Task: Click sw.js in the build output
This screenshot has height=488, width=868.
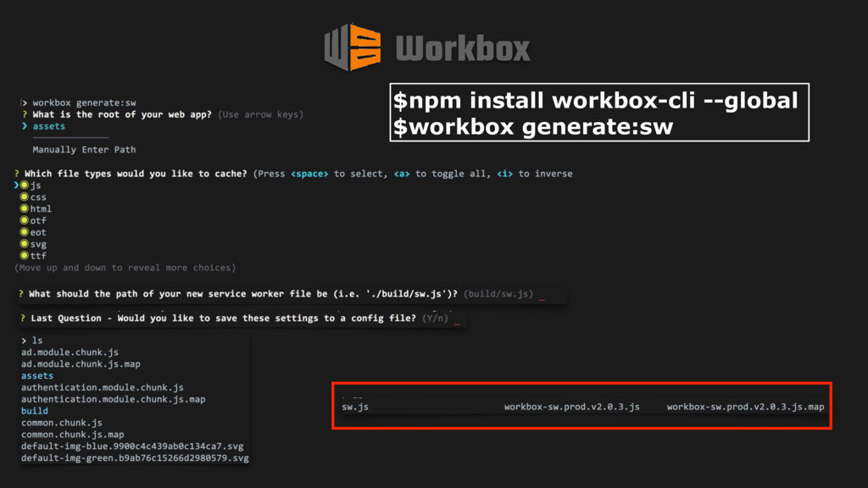Action: point(355,407)
